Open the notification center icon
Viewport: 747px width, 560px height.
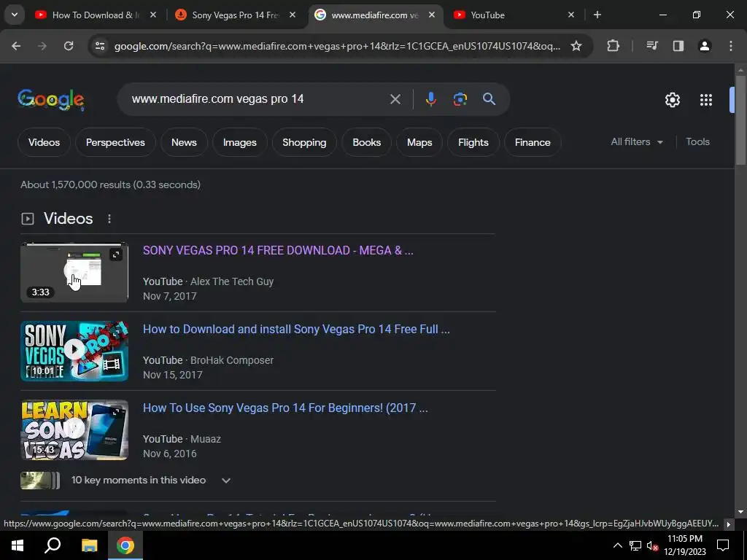pyautogui.click(x=723, y=545)
